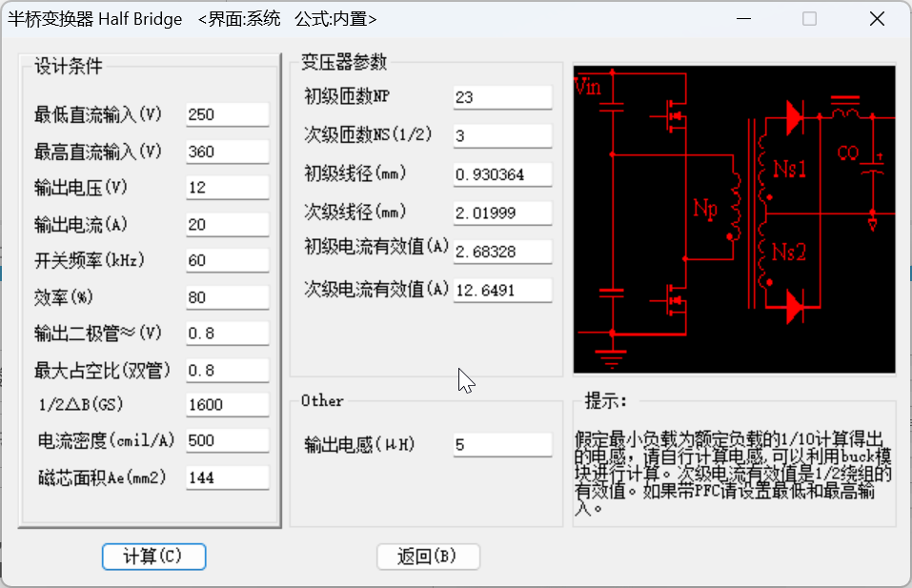This screenshot has width=912, height=588.
Task: Click the 输出电感(μH) input field
Action: coord(502,445)
